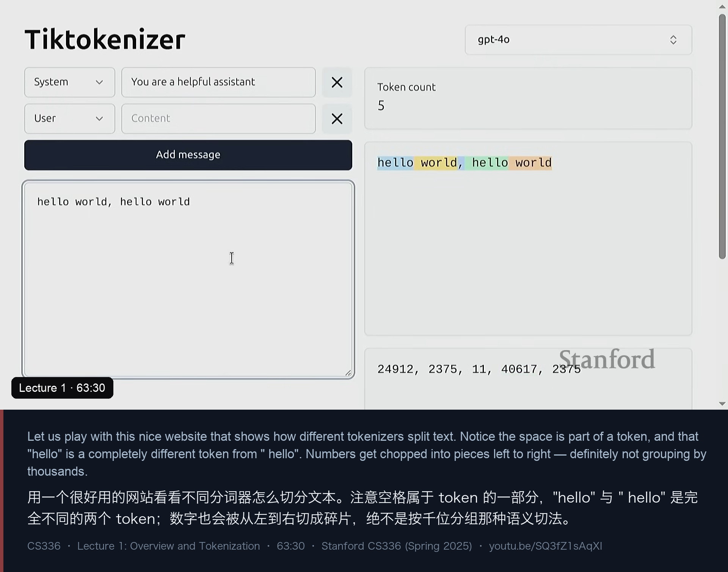The image size is (728, 572).
Task: Click the 'Token count' label
Action: tap(406, 87)
